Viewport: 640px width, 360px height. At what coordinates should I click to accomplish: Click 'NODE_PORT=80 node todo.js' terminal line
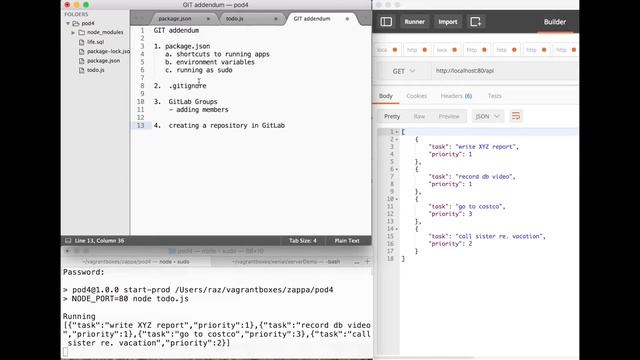tap(130, 298)
